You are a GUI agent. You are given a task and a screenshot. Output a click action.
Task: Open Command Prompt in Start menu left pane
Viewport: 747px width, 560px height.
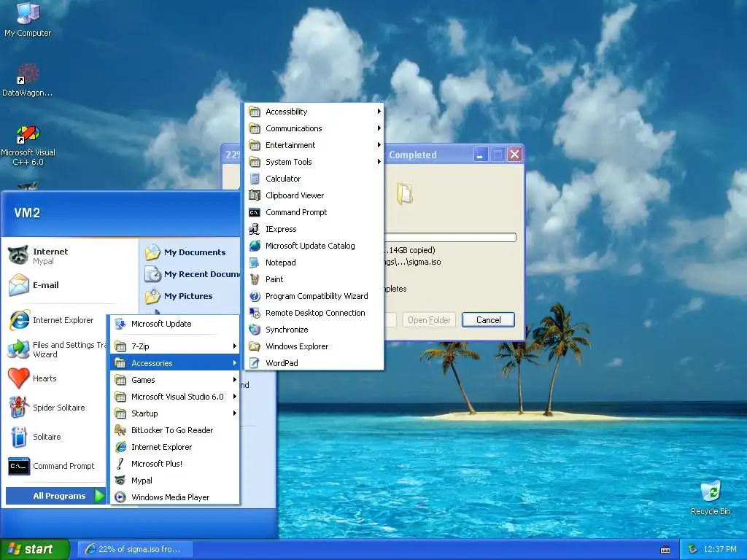click(x=55, y=466)
